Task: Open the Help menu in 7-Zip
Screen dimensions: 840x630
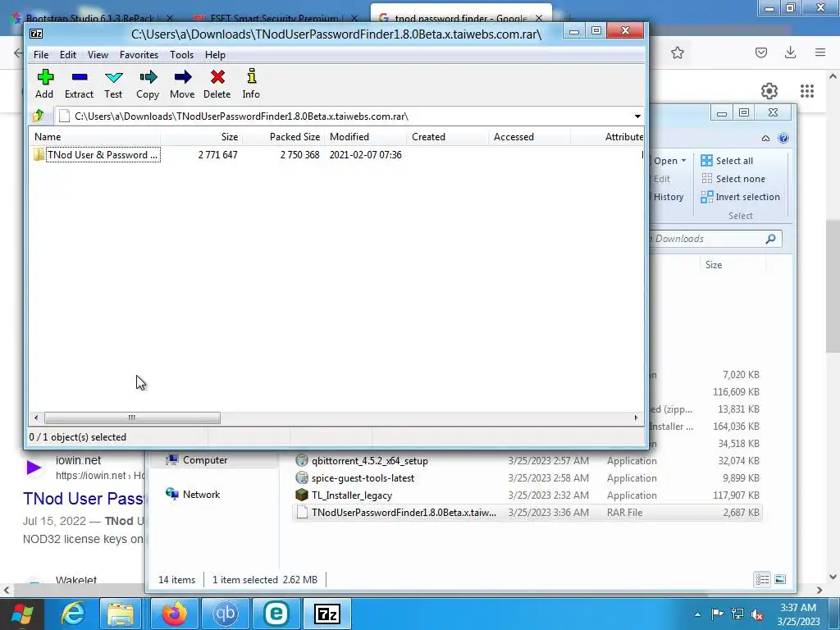Action: 215,55
